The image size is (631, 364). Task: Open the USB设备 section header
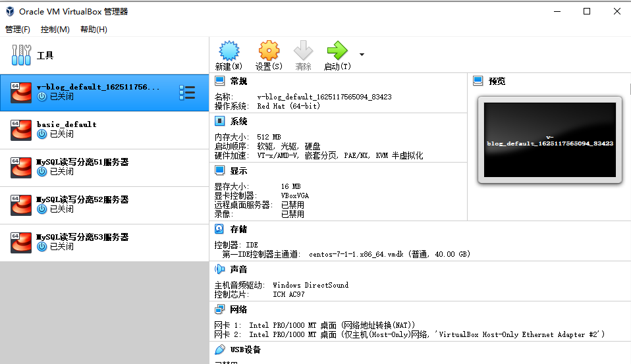point(246,350)
